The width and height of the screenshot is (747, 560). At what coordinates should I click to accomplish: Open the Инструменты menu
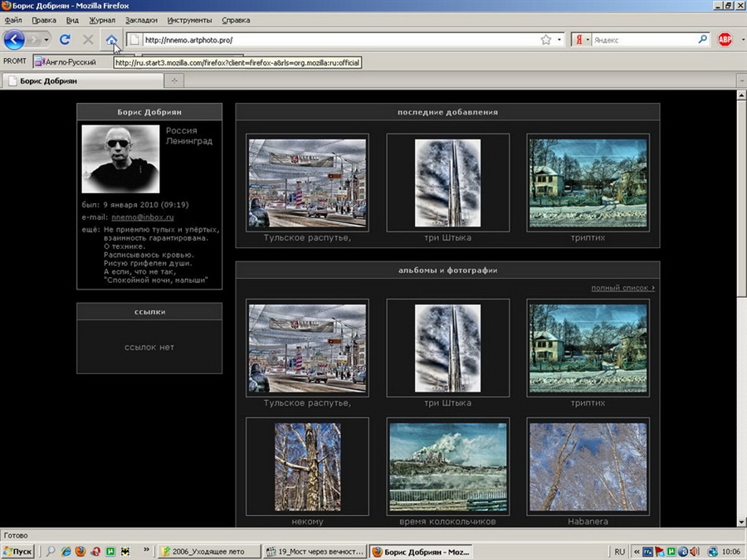189,19
